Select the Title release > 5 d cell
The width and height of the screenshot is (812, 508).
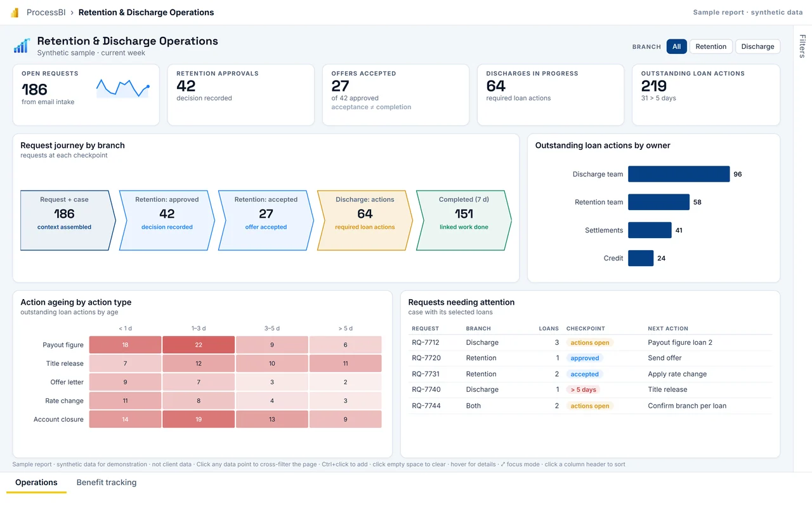click(345, 363)
